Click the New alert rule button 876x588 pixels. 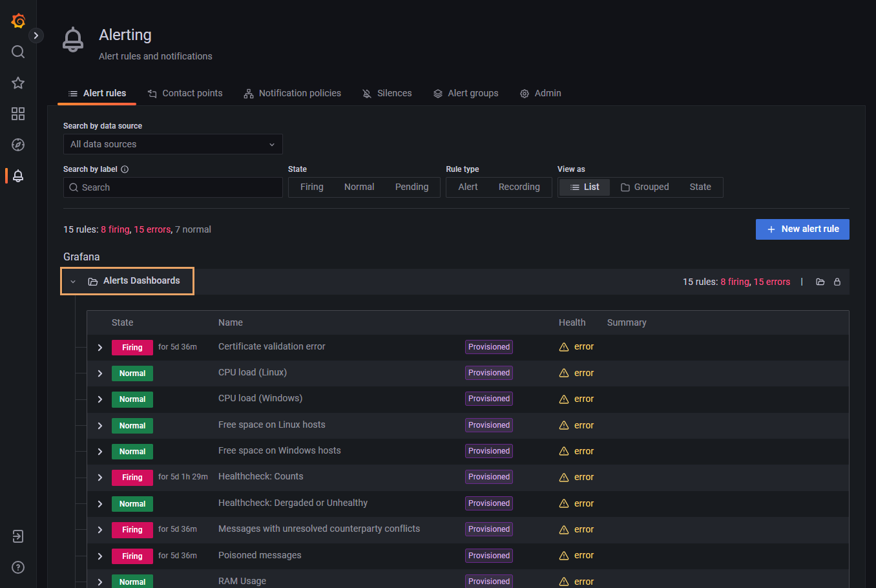click(802, 229)
